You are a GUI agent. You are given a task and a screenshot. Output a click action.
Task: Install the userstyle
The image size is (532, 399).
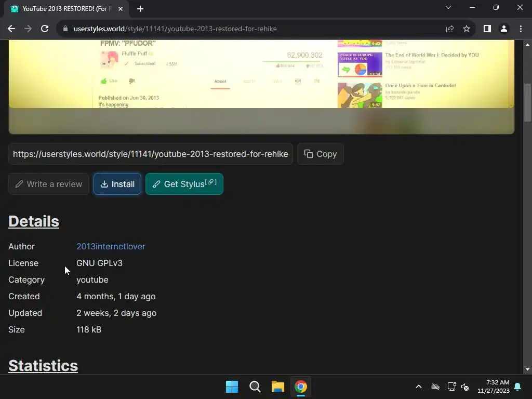pos(117,184)
